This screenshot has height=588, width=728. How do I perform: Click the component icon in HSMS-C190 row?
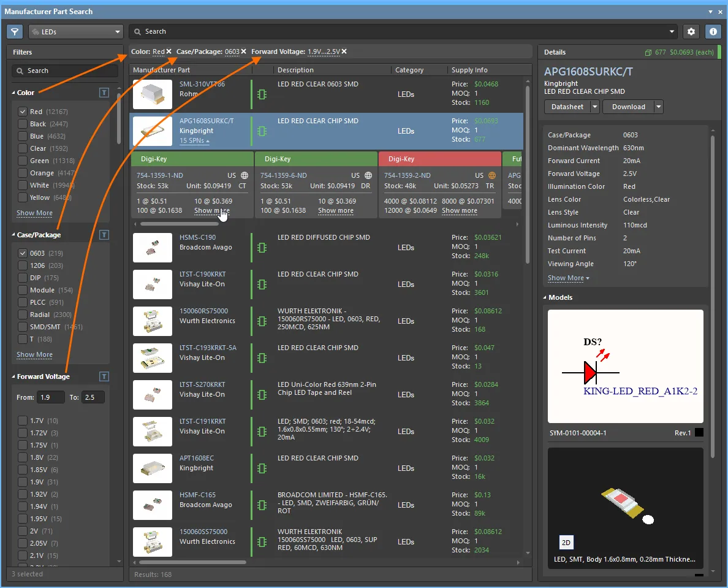[x=262, y=248]
